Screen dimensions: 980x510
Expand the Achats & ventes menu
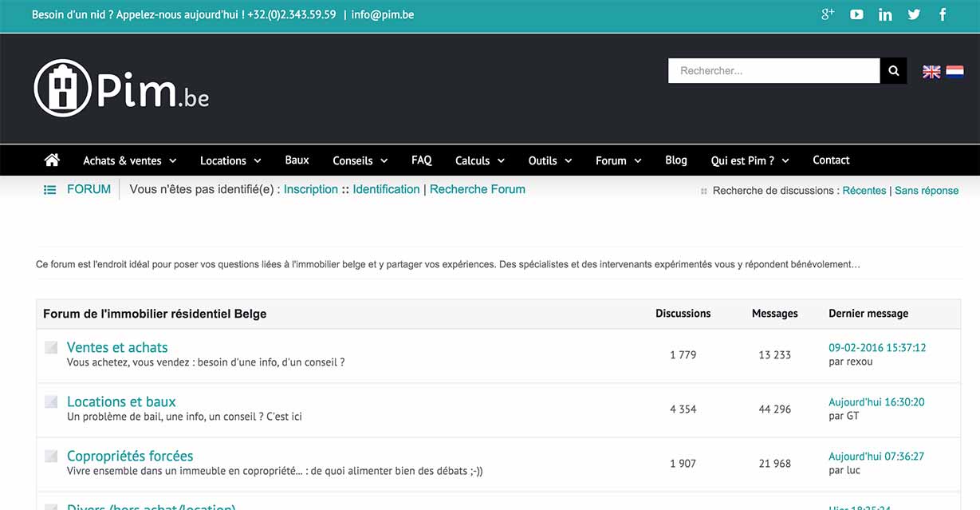point(129,160)
